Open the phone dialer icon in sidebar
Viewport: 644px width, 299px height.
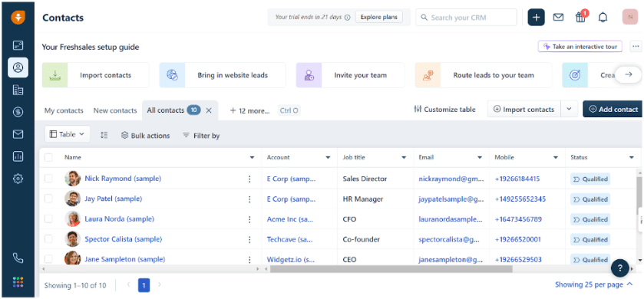click(x=18, y=258)
